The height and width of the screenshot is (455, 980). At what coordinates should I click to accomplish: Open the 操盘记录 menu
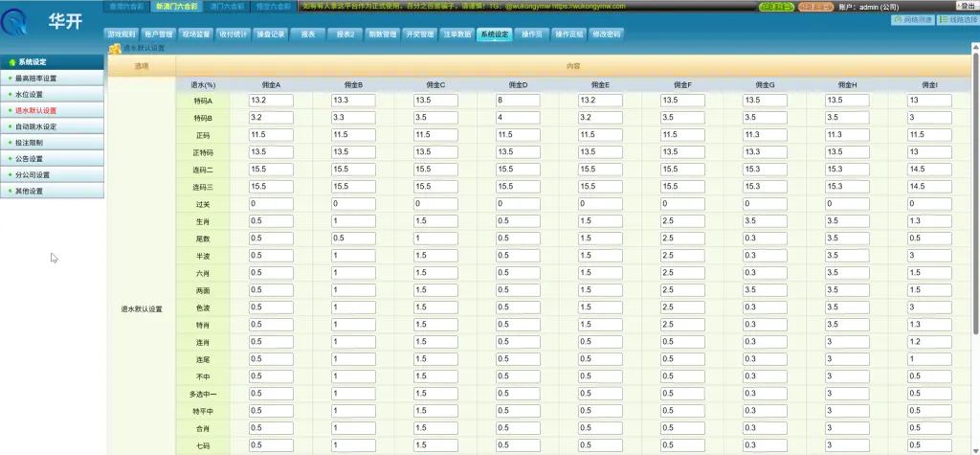point(271,34)
